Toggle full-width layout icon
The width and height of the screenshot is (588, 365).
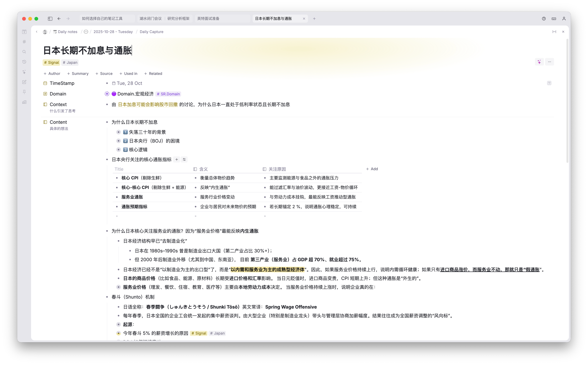(554, 32)
